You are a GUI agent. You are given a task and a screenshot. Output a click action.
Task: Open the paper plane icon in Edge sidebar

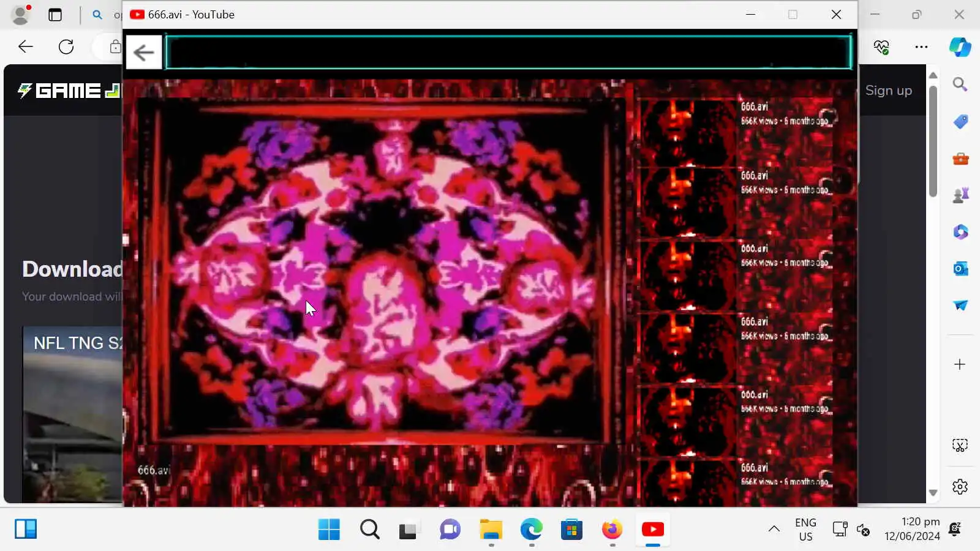[x=960, y=305]
